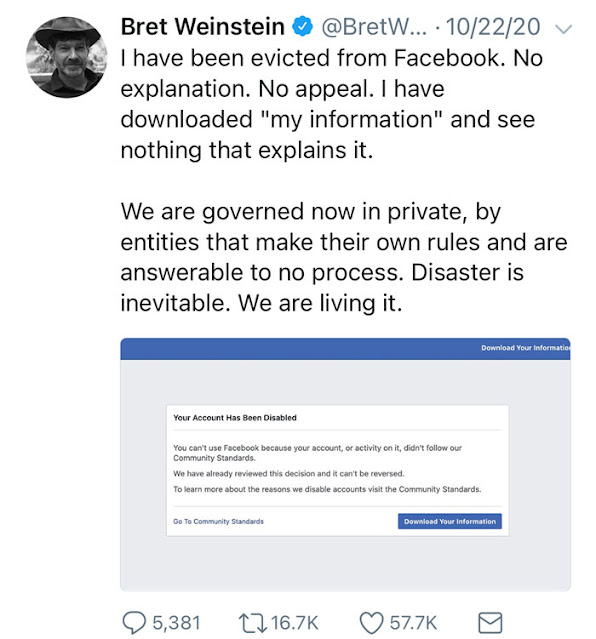
Task: Click the blue verified checkmark badge
Action: [302, 26]
